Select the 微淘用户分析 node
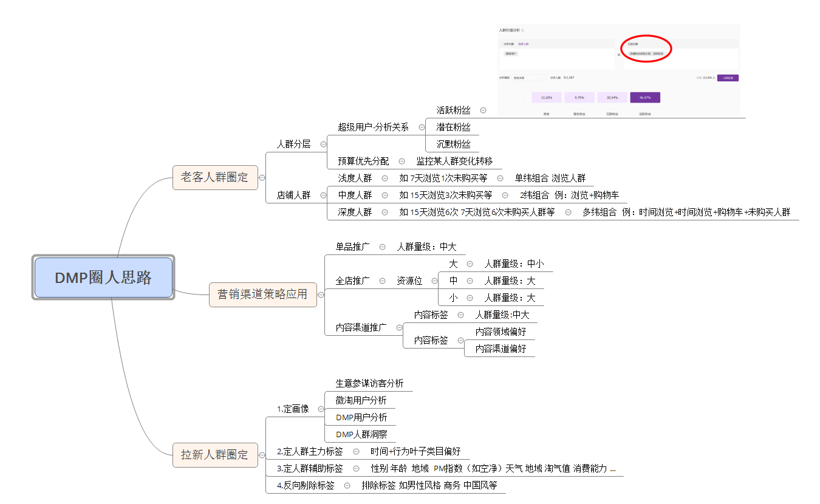Viewport: 820px width, 504px height. (x=361, y=401)
